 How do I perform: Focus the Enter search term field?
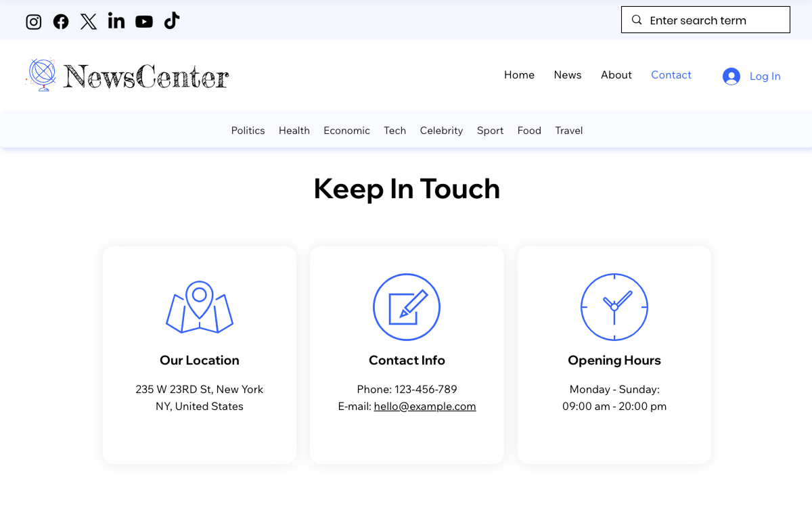[706, 20]
